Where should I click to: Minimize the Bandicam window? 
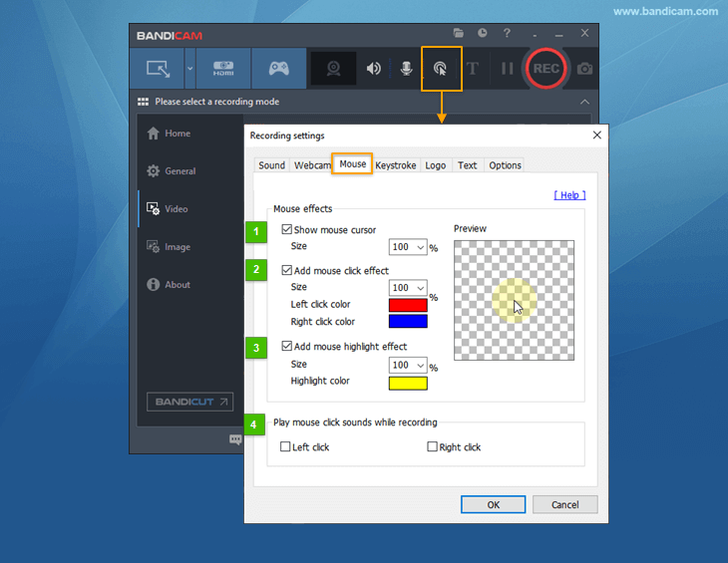click(x=559, y=34)
